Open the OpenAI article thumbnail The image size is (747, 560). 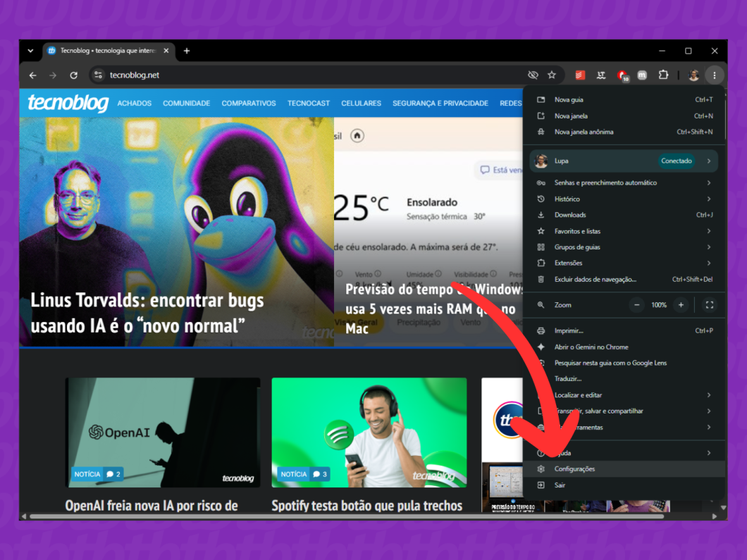point(163,433)
